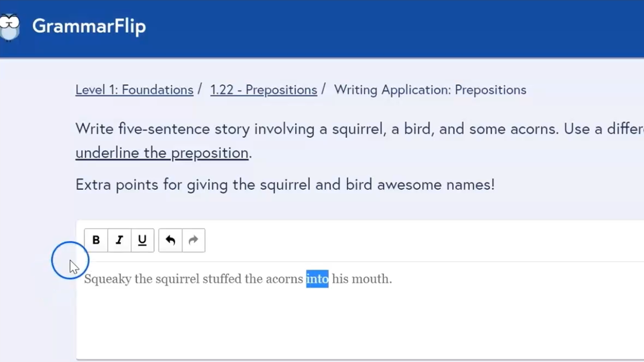Undo the last edit with the arrow icon
The width and height of the screenshot is (644, 362).
(170, 240)
